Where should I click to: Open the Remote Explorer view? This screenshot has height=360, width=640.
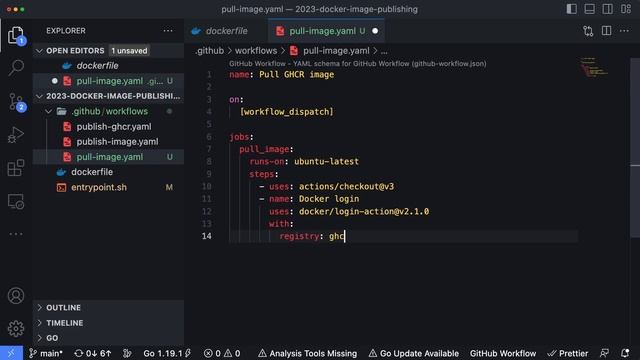(16, 202)
